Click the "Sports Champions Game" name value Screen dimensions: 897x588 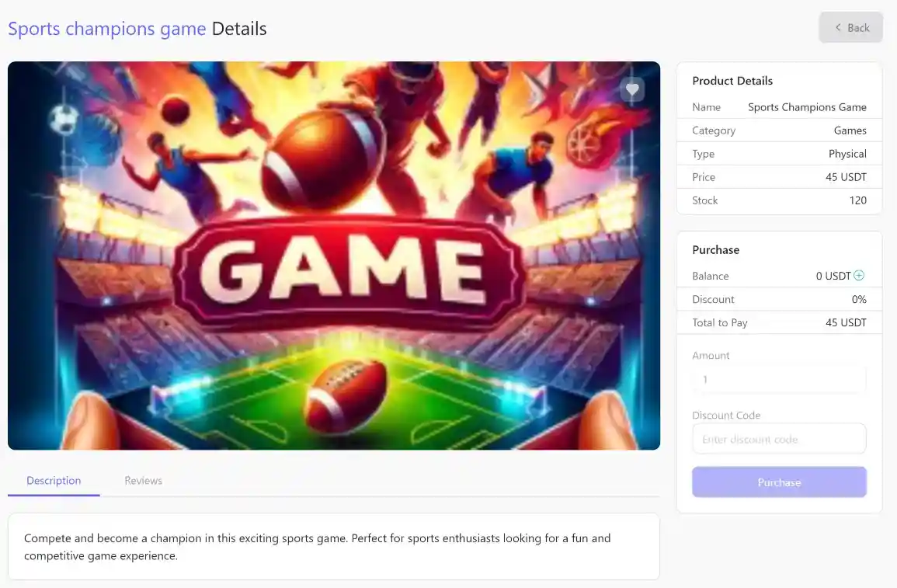(x=807, y=107)
